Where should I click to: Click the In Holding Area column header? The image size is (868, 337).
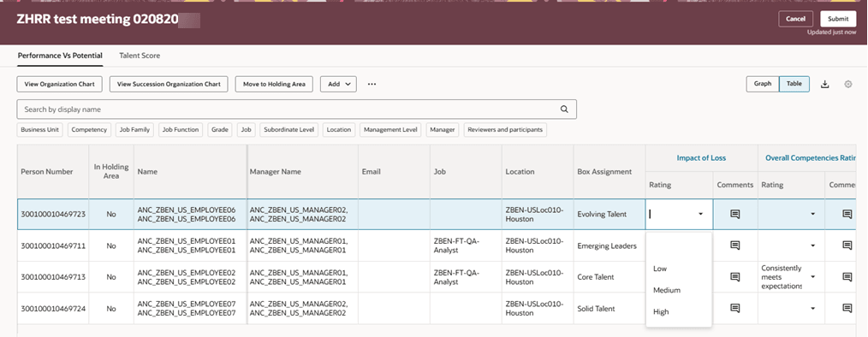pyautogui.click(x=111, y=172)
